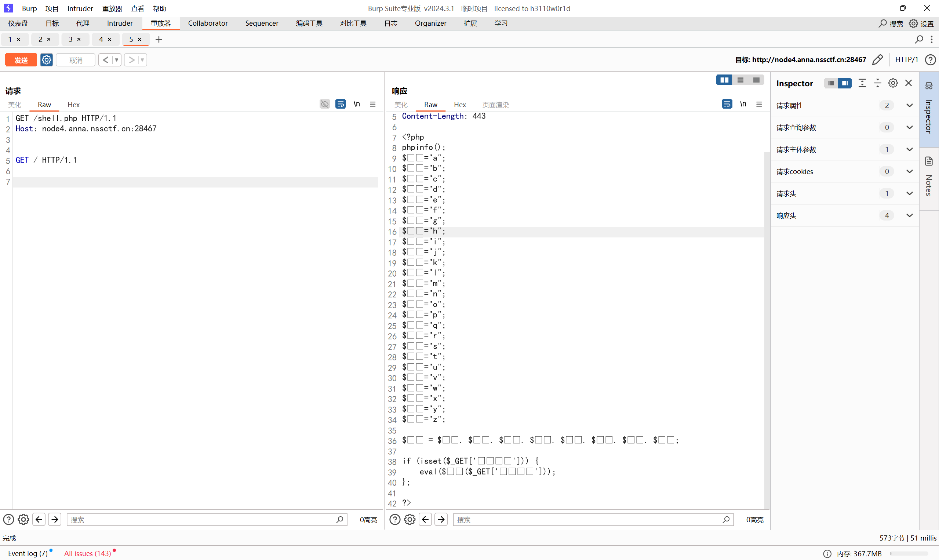Open forward history dropdown arrow
939x560 pixels.
[143, 60]
